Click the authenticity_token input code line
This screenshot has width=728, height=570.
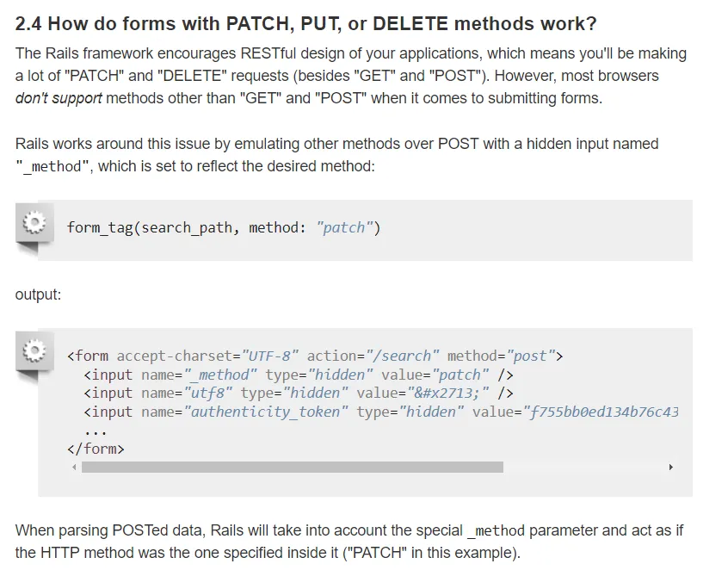click(380, 412)
